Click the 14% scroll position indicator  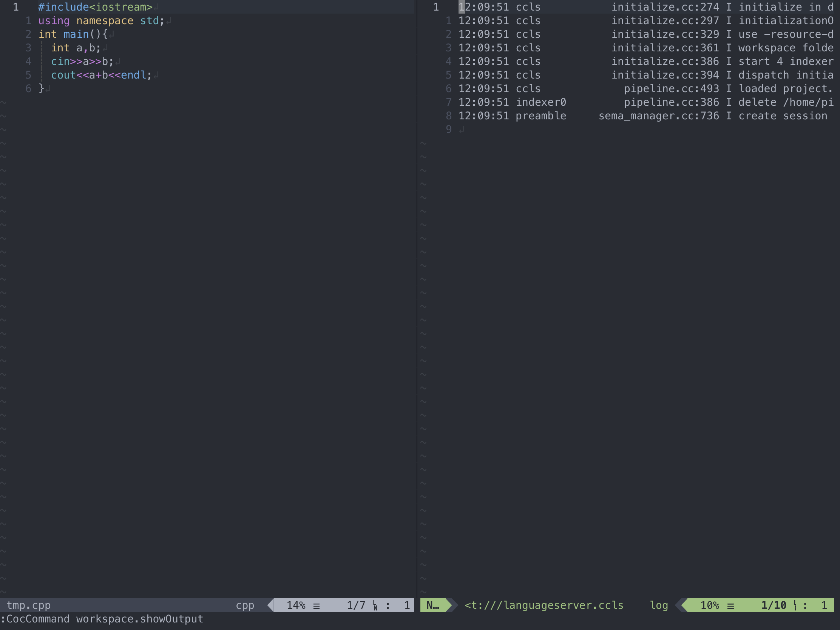click(x=296, y=605)
